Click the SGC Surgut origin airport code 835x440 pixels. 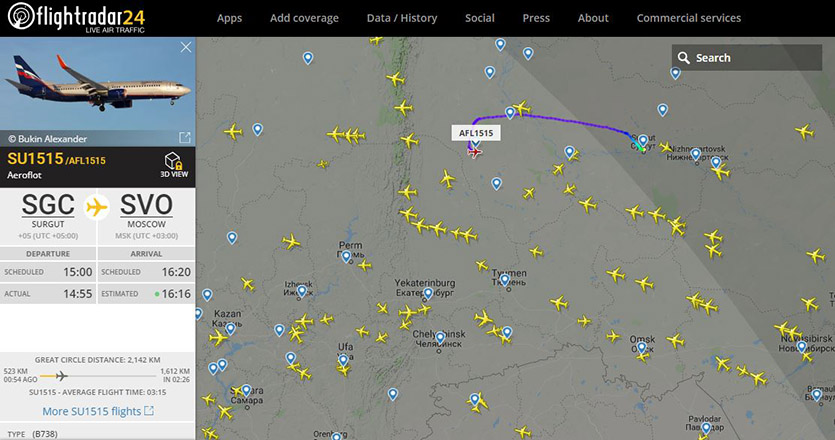point(48,205)
